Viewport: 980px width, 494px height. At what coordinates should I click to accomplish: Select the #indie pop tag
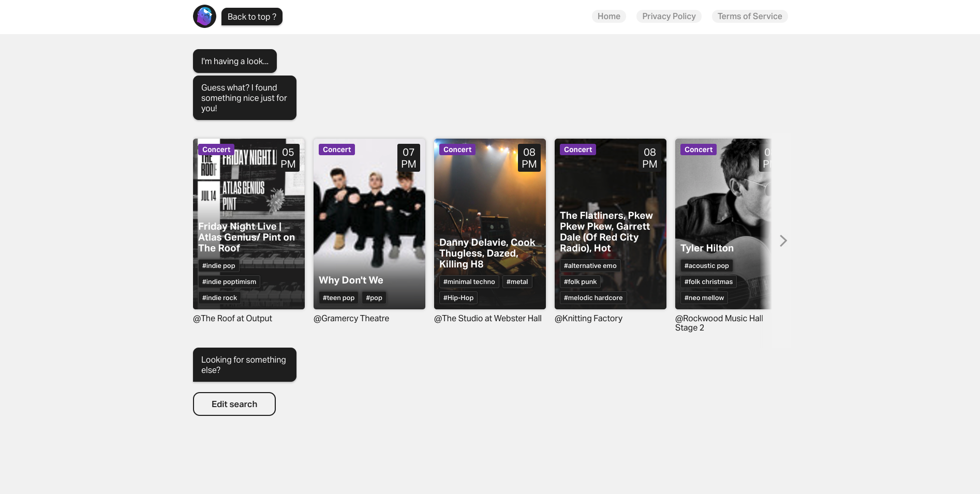coord(219,266)
